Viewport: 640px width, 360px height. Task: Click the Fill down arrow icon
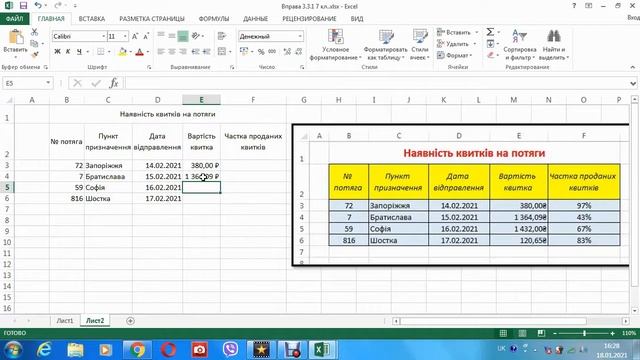tap(490, 43)
